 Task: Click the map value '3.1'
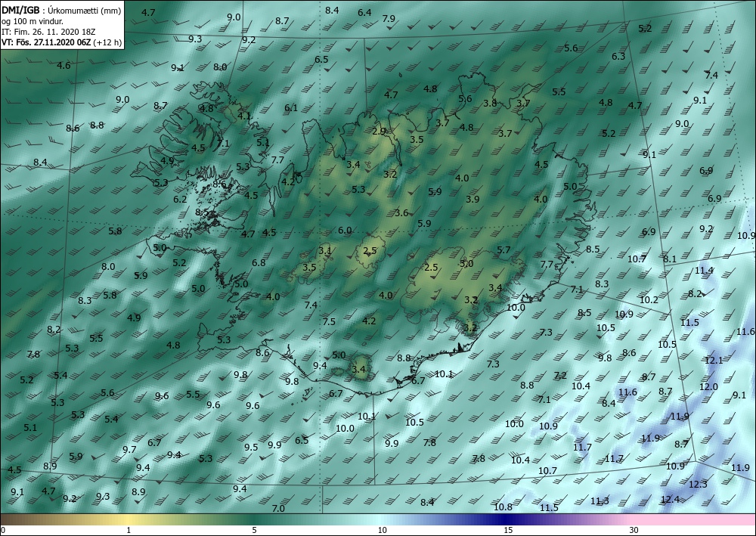pyautogui.click(x=325, y=251)
